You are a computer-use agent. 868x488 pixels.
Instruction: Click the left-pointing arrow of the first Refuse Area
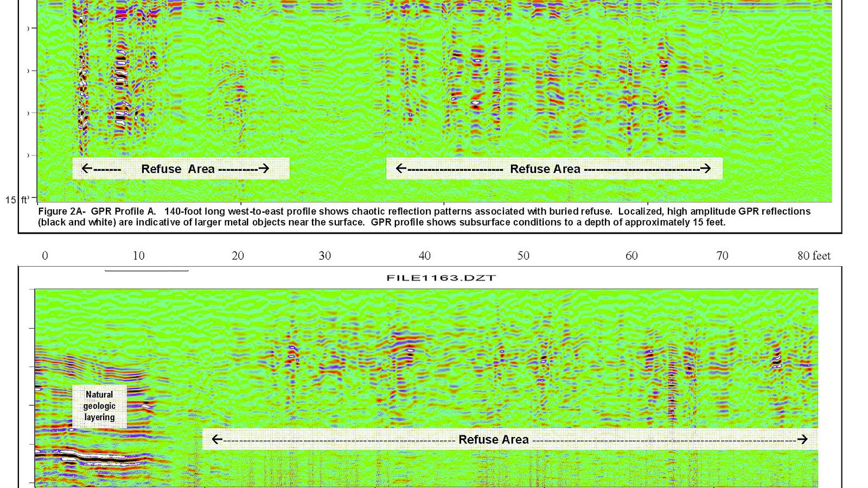click(86, 169)
